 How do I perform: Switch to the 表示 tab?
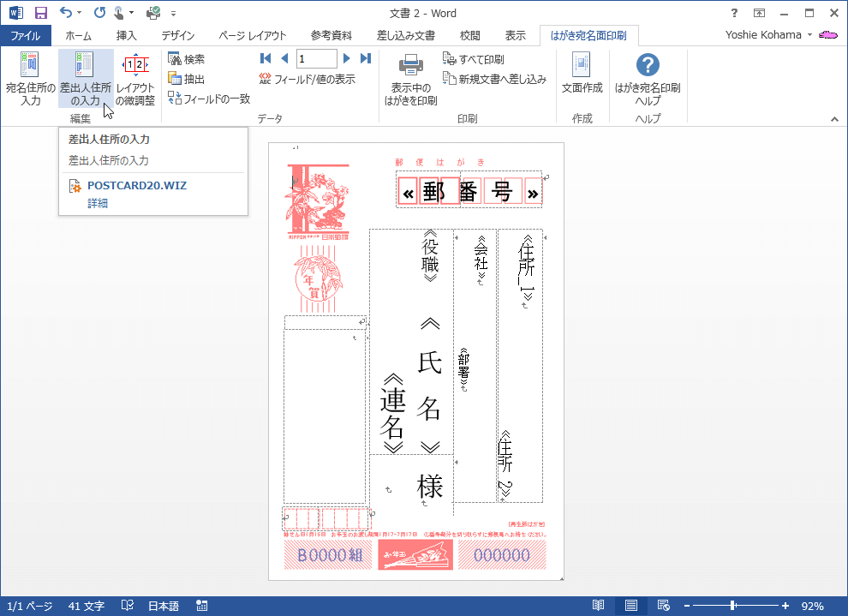[x=515, y=36]
